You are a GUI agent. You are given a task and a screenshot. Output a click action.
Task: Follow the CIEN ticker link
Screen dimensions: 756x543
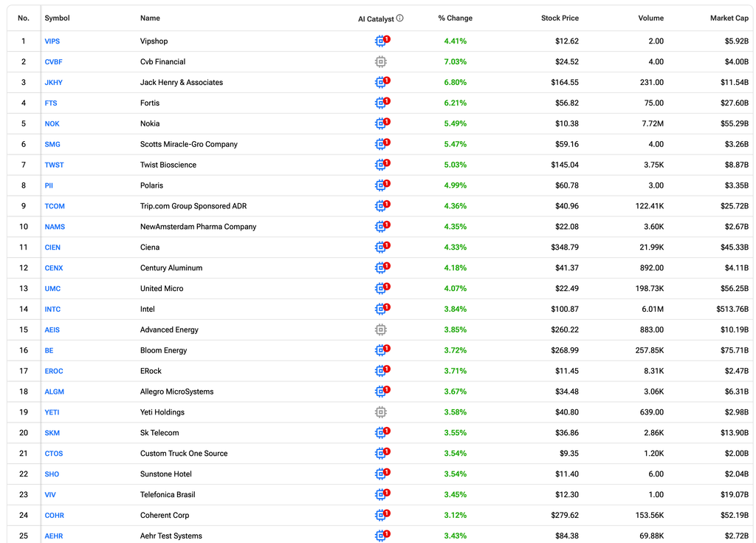click(x=52, y=247)
